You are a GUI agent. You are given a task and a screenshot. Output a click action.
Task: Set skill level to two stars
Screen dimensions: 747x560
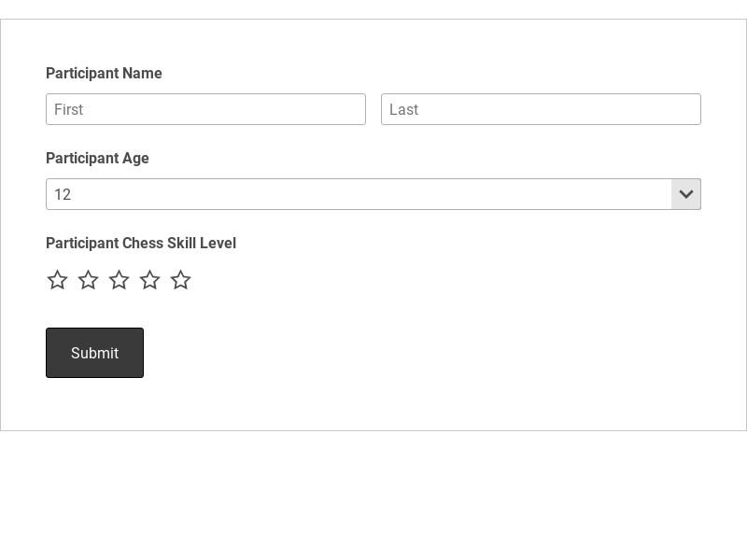(88, 279)
